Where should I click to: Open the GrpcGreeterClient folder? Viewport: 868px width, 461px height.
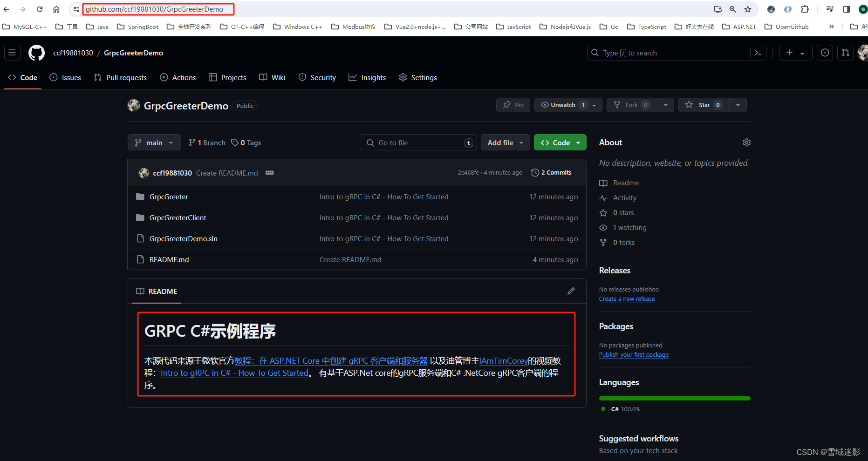click(178, 218)
